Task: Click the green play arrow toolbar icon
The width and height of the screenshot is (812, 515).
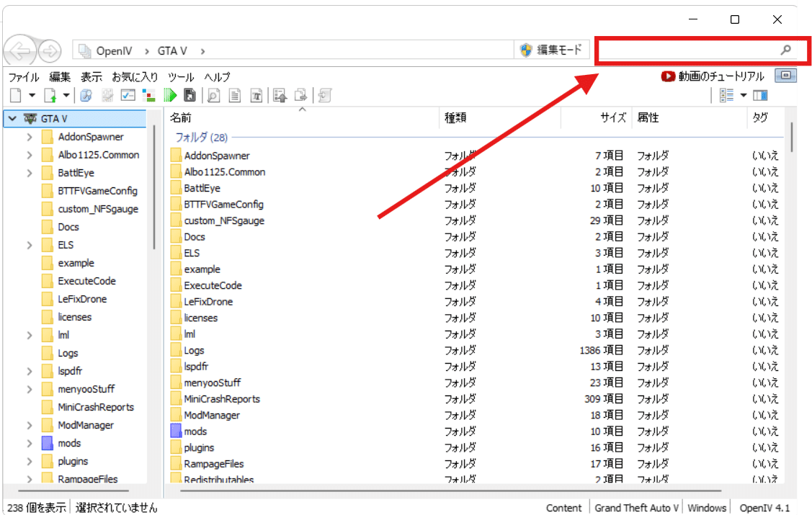Action: click(x=170, y=96)
